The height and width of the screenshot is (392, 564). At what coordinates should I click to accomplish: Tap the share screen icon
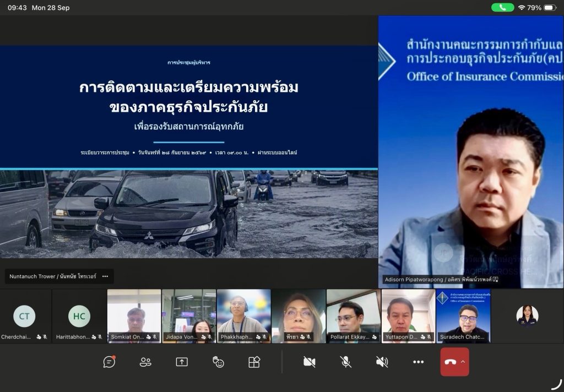tap(182, 362)
